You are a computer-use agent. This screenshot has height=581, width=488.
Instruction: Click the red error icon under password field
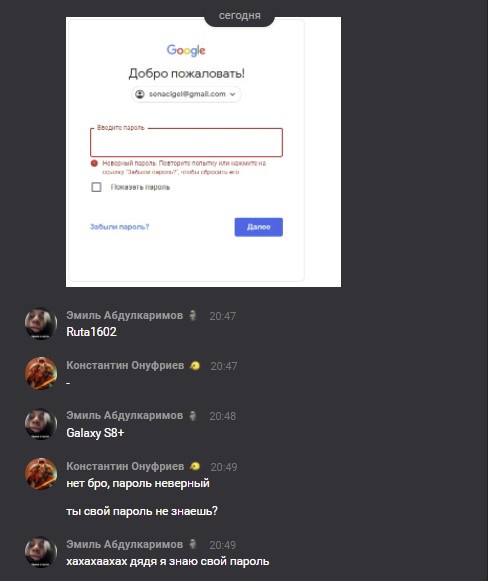tap(94, 163)
